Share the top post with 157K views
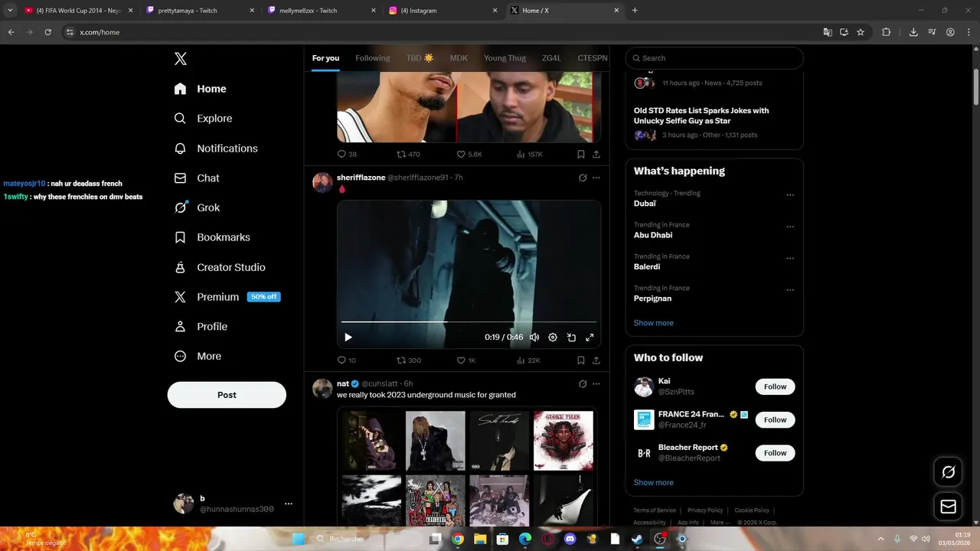980x551 pixels. tap(596, 154)
